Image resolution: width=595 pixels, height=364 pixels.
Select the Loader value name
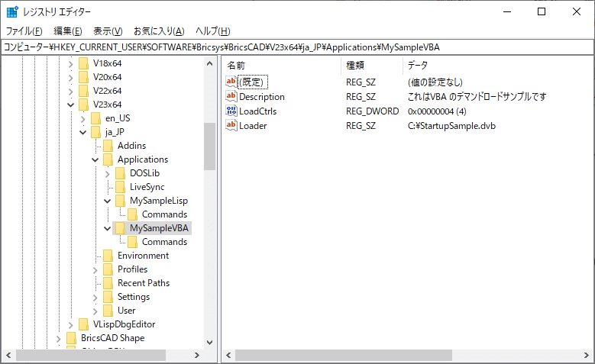pos(253,125)
